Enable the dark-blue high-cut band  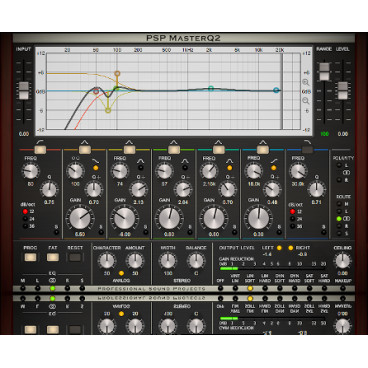pyautogui.click(x=307, y=150)
